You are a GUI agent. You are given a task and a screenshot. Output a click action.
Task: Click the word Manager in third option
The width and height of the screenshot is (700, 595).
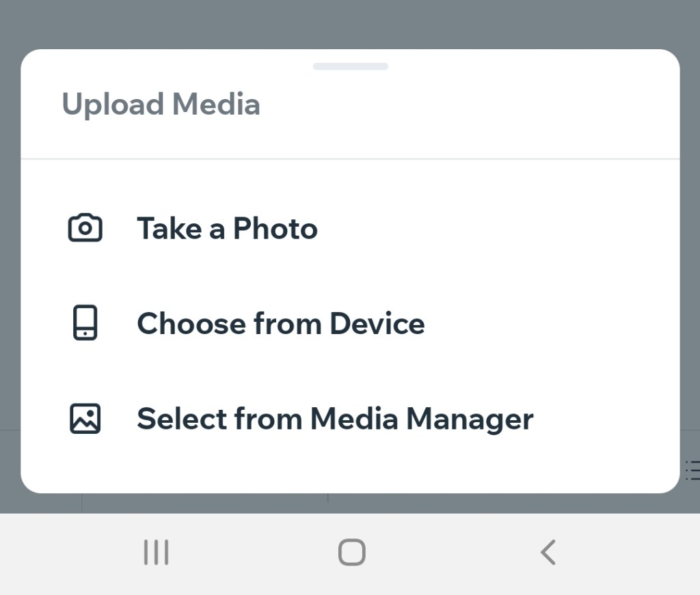(470, 418)
